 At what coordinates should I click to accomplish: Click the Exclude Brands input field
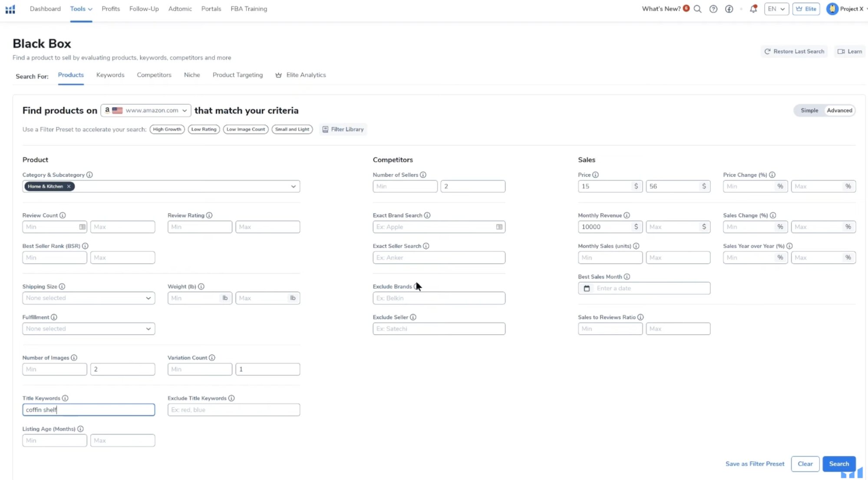coord(439,298)
